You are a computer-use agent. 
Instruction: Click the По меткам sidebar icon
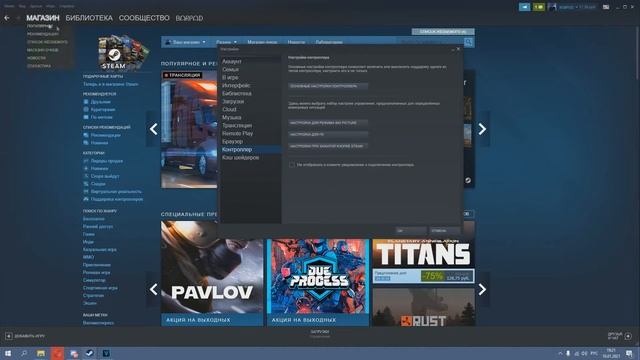[86, 117]
